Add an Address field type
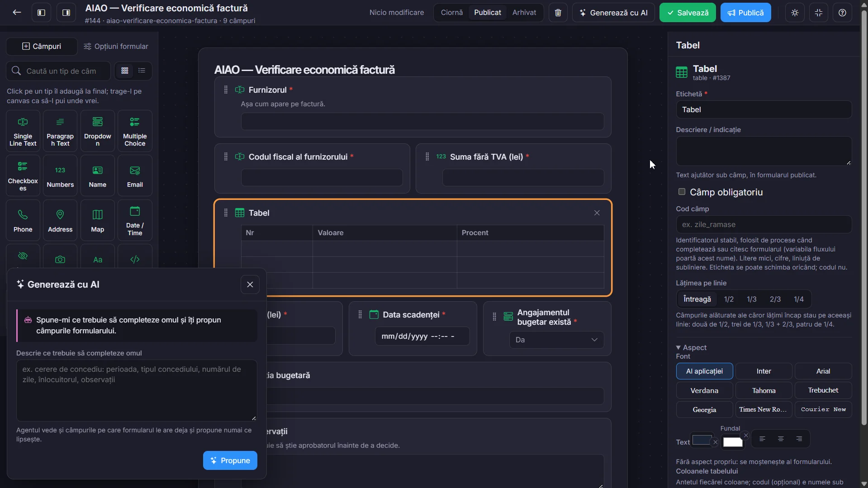Image resolution: width=868 pixels, height=488 pixels. point(60,220)
